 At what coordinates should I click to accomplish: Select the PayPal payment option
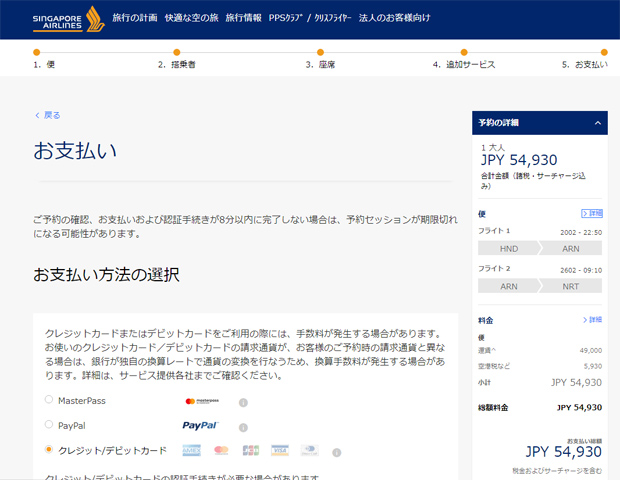click(49, 425)
